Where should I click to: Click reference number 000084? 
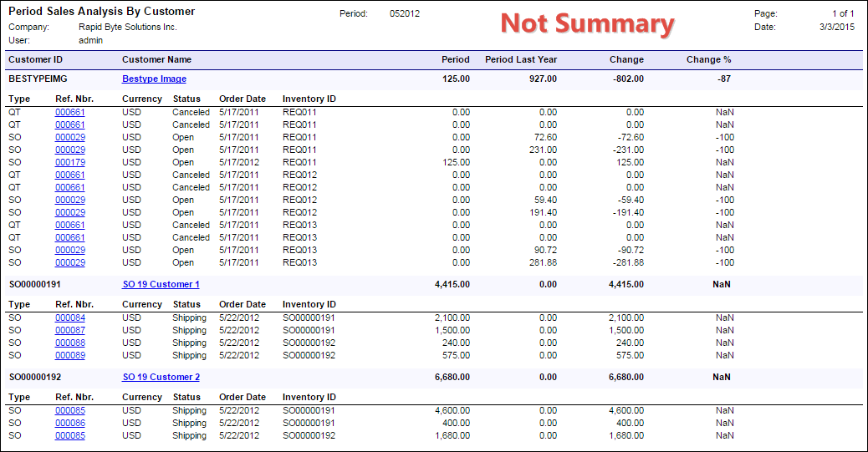(x=69, y=318)
